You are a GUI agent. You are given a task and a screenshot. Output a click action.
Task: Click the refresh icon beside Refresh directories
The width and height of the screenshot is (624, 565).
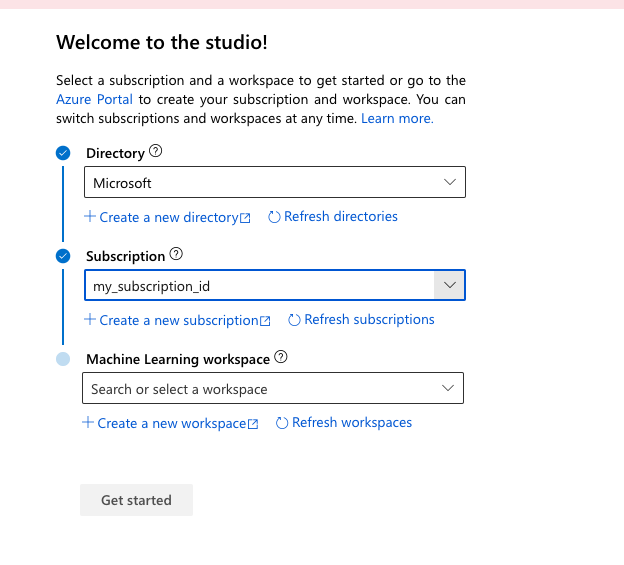(x=274, y=217)
